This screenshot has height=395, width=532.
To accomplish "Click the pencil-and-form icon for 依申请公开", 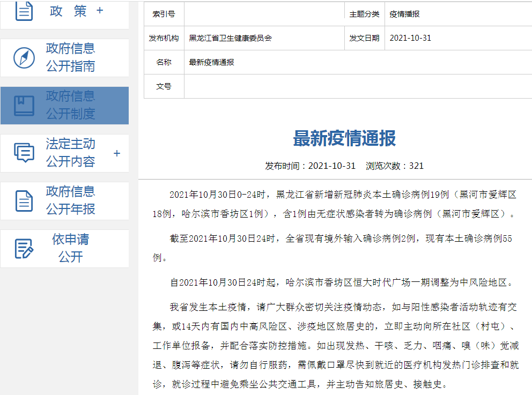I will pyautogui.click(x=24, y=249).
